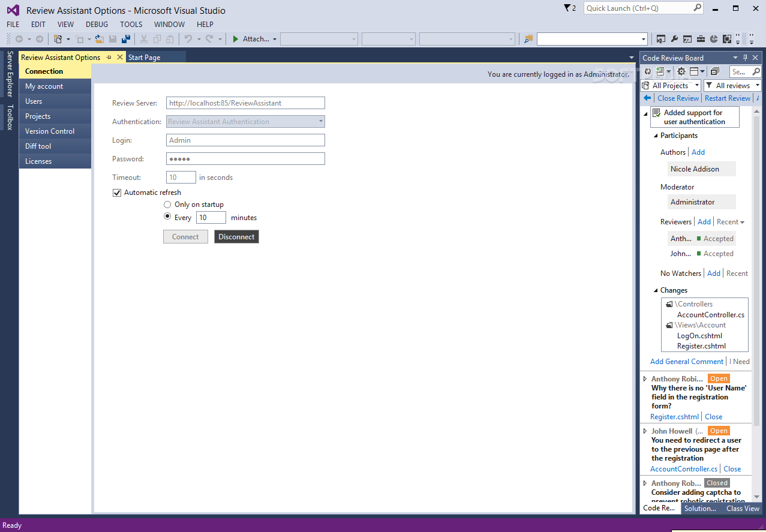Click the blue back arrow in review board

647,98
